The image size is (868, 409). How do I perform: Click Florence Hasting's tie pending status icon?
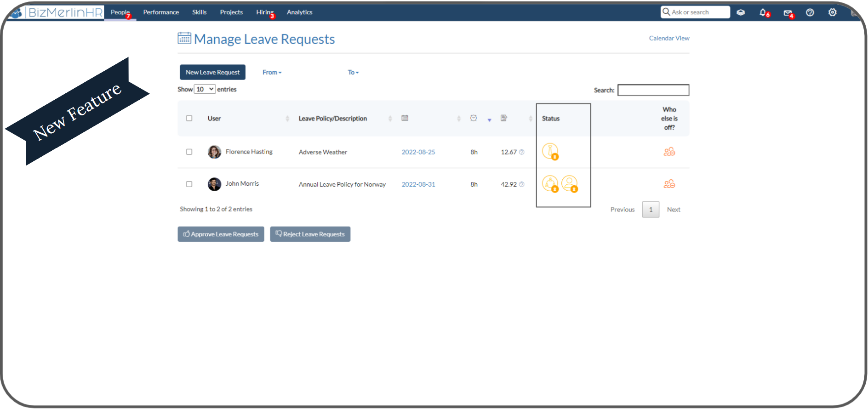[550, 152]
